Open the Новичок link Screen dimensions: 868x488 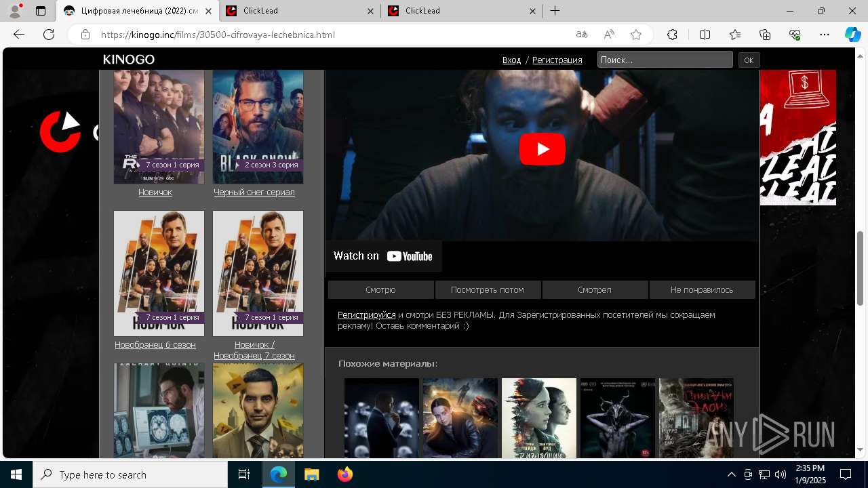155,192
